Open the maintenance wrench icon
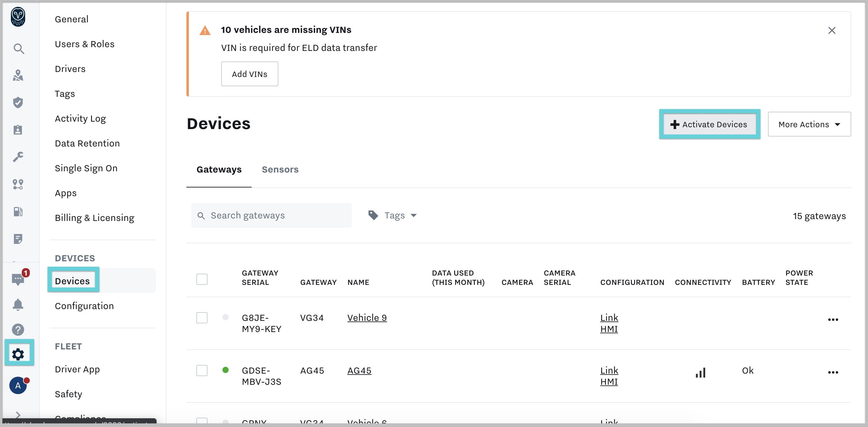868x427 pixels. click(18, 157)
